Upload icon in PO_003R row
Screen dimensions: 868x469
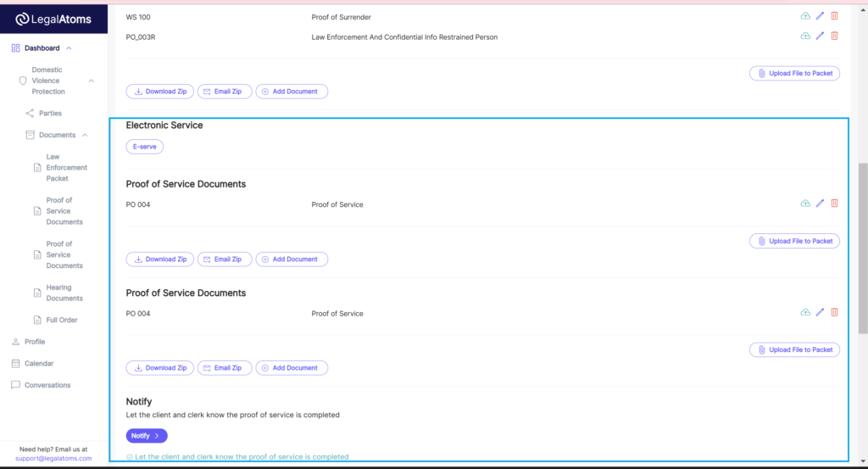click(805, 36)
